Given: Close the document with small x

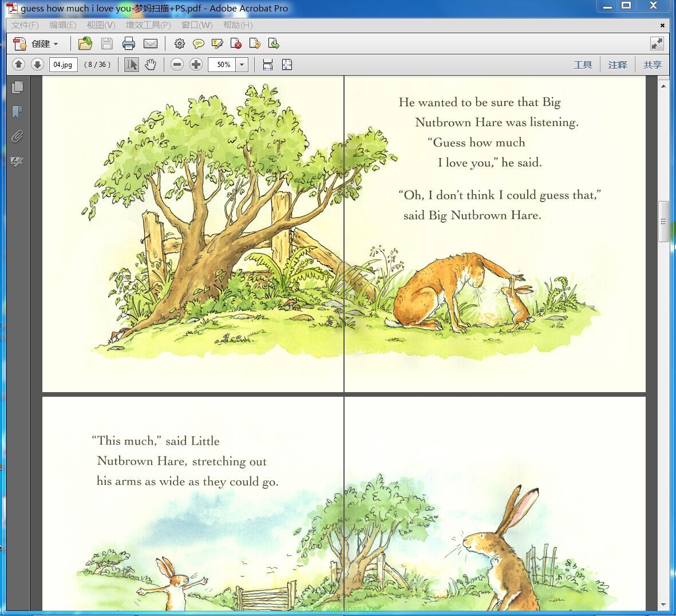Looking at the screenshot, I should 662,25.
